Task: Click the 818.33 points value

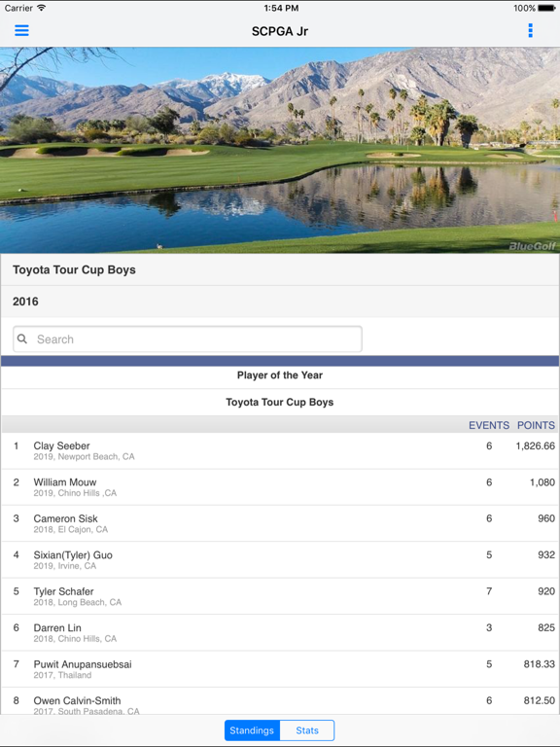Action: pos(539,664)
